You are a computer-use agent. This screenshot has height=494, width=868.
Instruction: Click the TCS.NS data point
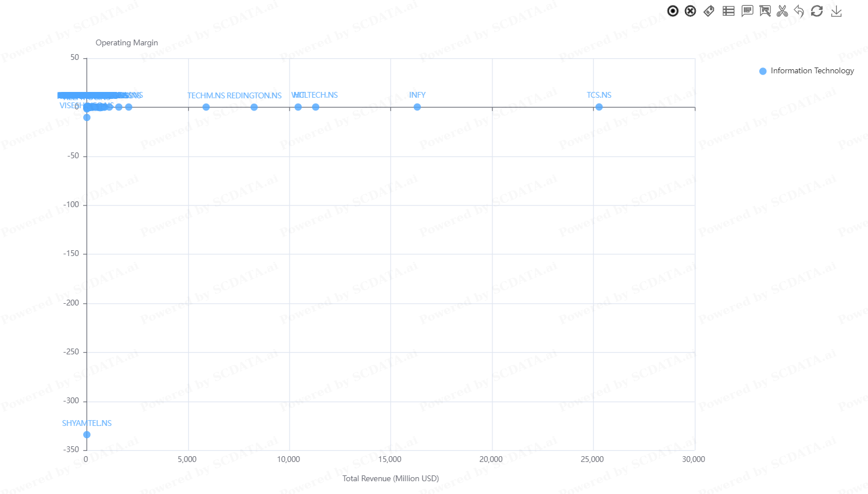[599, 107]
